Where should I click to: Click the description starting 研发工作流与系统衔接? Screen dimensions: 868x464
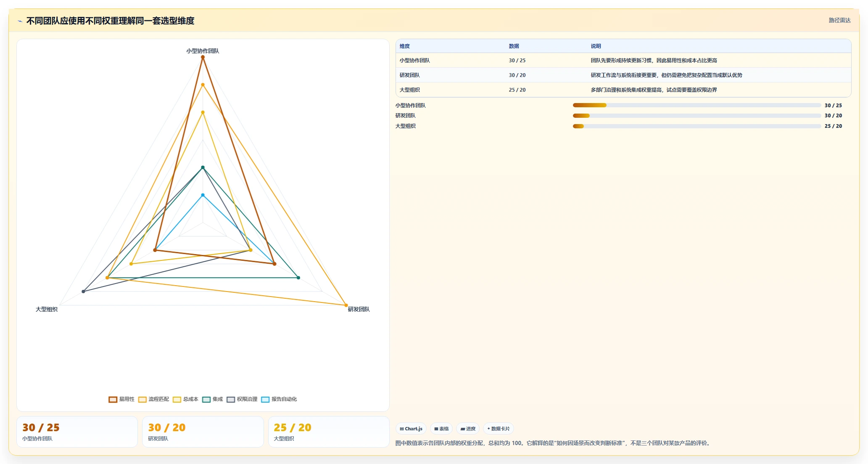[666, 75]
